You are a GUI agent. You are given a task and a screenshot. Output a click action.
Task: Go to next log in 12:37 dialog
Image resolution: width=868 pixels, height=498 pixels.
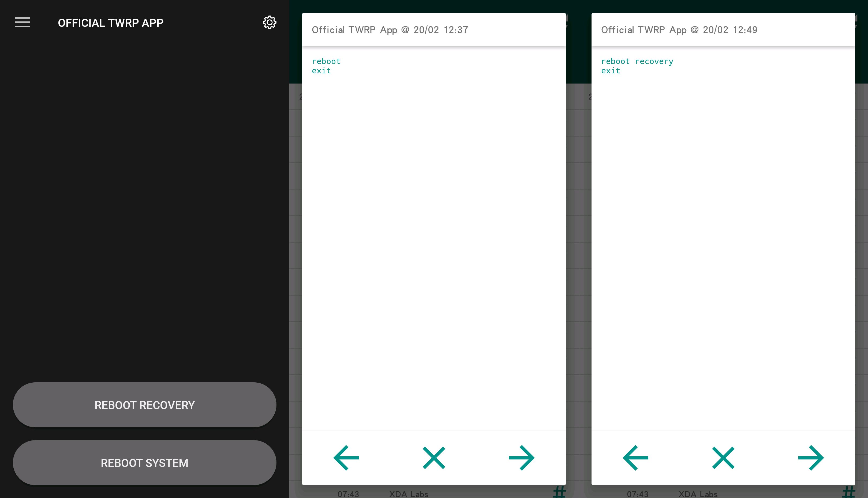(x=521, y=458)
